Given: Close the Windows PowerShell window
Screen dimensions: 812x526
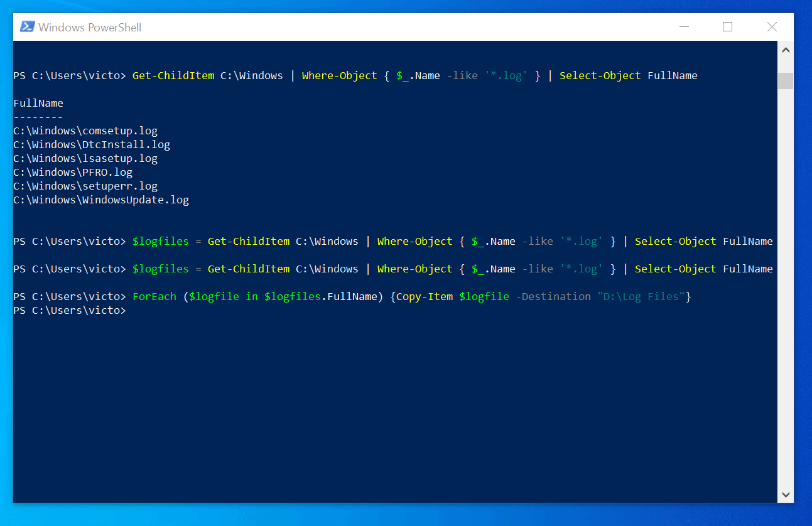Looking at the screenshot, I should tap(772, 27).
